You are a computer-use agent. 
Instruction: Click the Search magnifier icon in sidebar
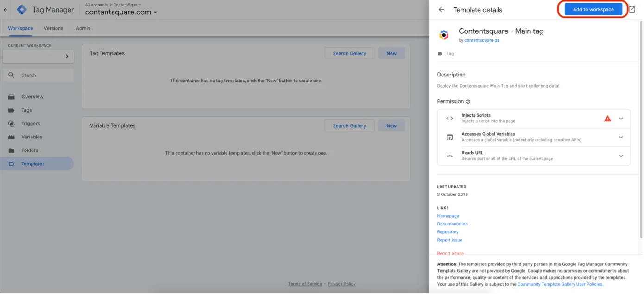pyautogui.click(x=12, y=75)
